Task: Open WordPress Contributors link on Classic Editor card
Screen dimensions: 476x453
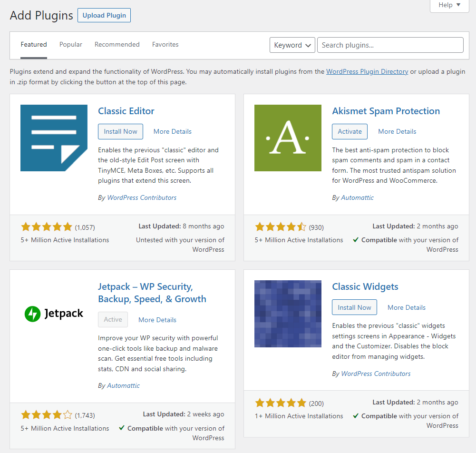Action: tap(142, 197)
